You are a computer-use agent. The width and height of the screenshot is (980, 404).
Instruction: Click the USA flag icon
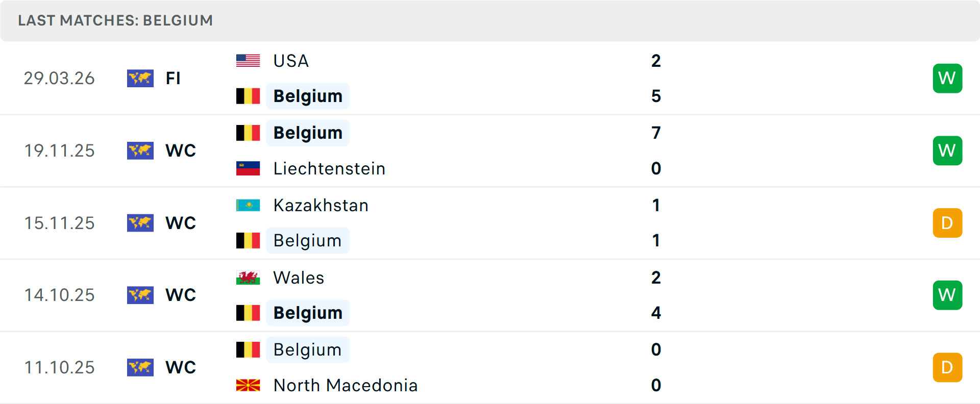248,61
